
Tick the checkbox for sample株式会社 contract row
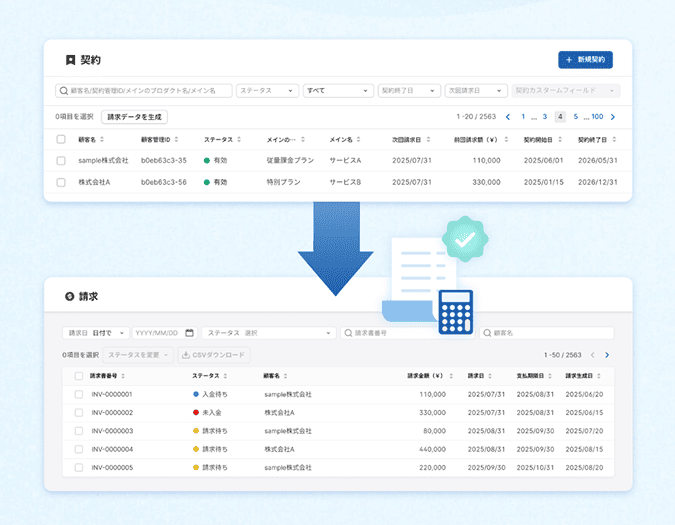pos(61,160)
